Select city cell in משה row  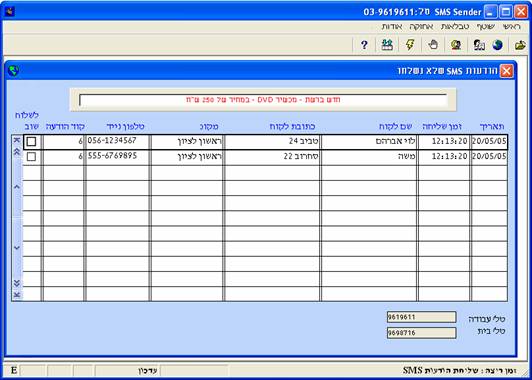click(x=187, y=157)
